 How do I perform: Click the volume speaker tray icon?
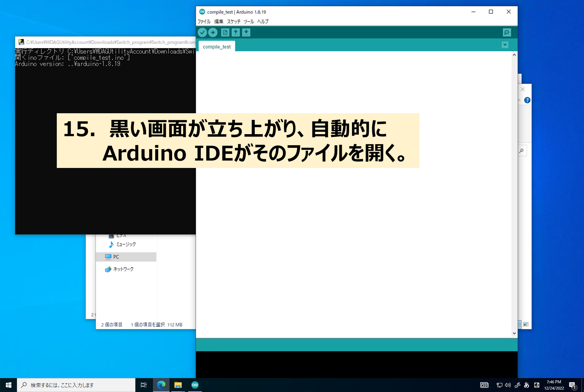(508, 385)
